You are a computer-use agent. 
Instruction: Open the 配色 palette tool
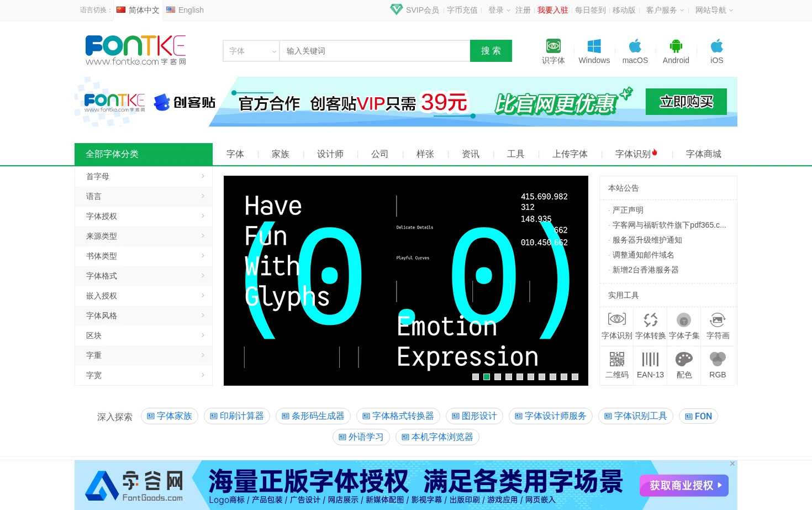click(x=684, y=365)
